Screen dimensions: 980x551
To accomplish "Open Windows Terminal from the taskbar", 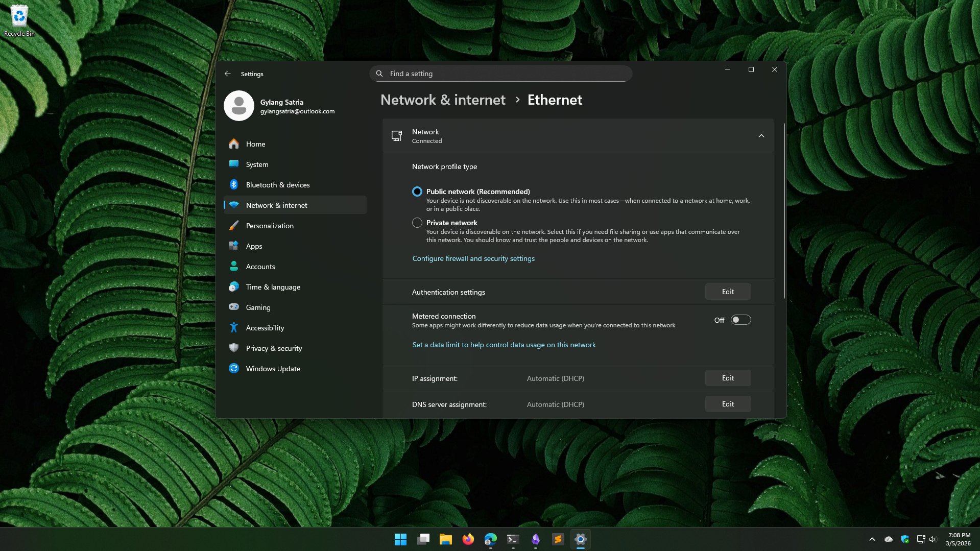I will point(513,539).
